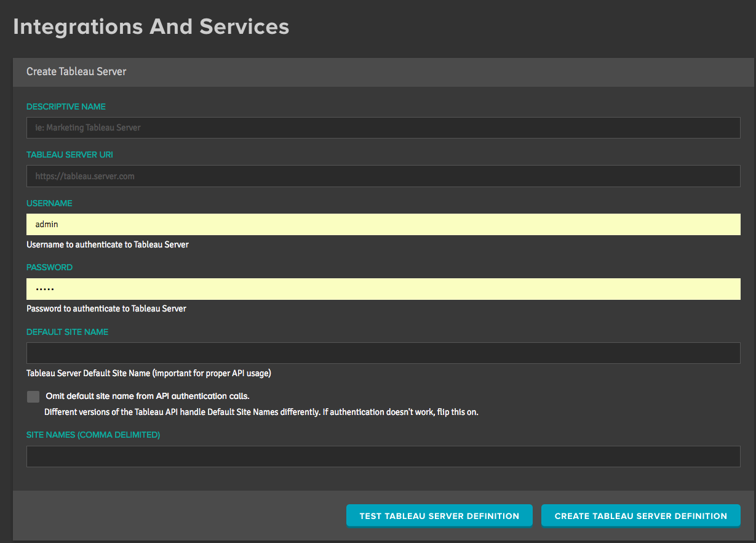
Task: Click the Integrations And Services heading
Action: click(151, 26)
